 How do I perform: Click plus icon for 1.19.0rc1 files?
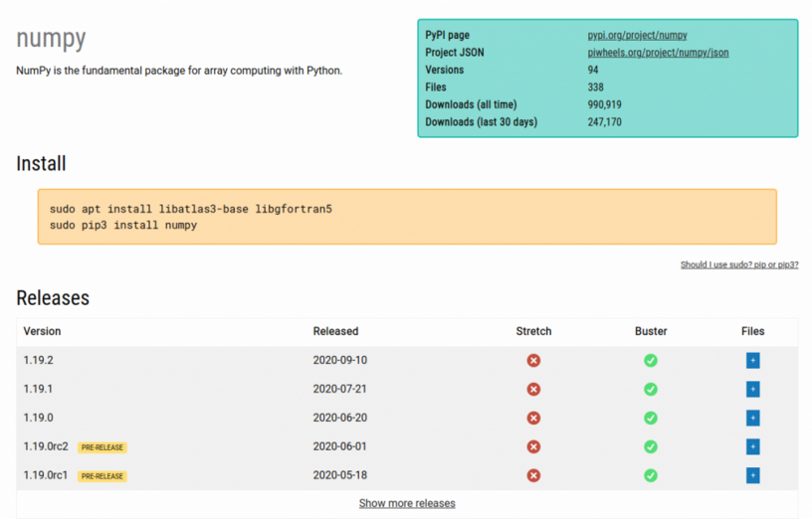click(x=752, y=475)
